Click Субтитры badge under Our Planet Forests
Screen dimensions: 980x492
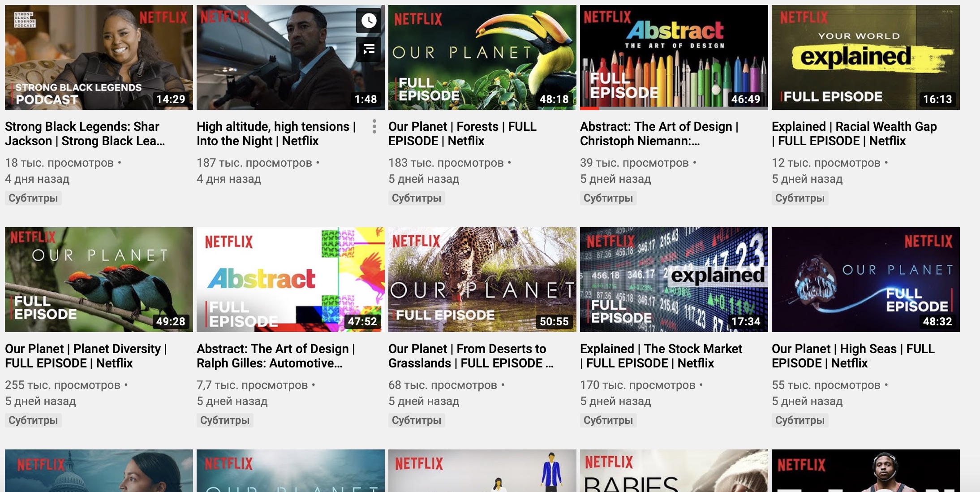(416, 198)
